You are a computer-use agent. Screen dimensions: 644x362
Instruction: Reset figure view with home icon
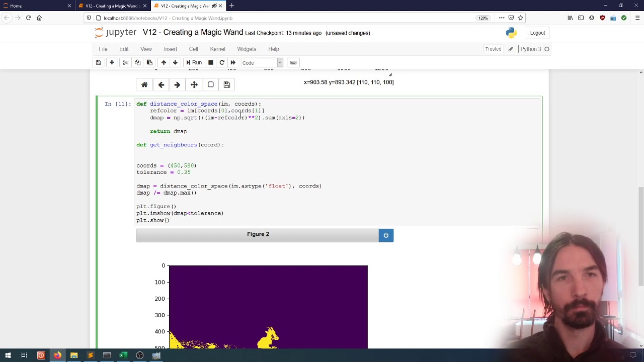tap(144, 84)
